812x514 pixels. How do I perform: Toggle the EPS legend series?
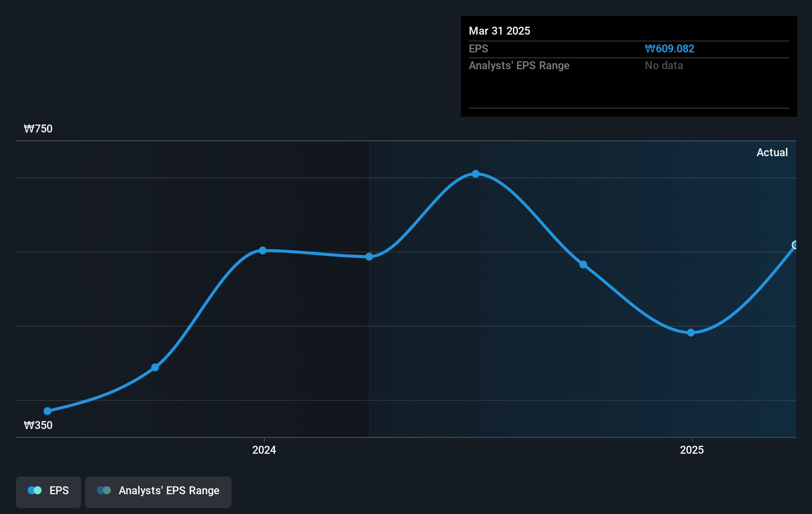[x=48, y=492]
